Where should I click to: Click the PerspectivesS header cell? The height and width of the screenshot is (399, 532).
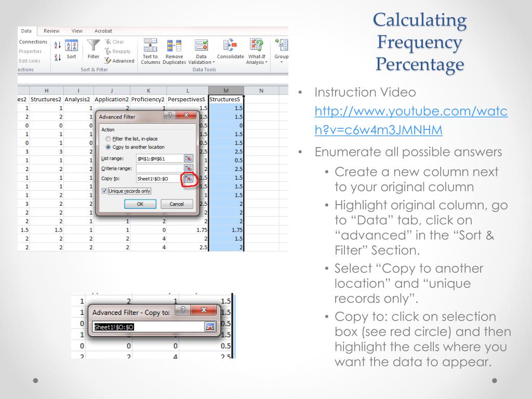pos(187,99)
